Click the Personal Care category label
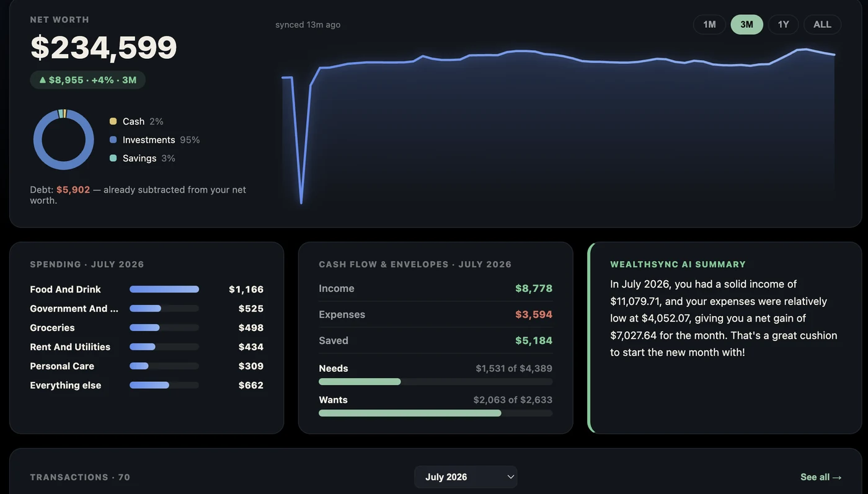The width and height of the screenshot is (868, 494). [x=62, y=366]
